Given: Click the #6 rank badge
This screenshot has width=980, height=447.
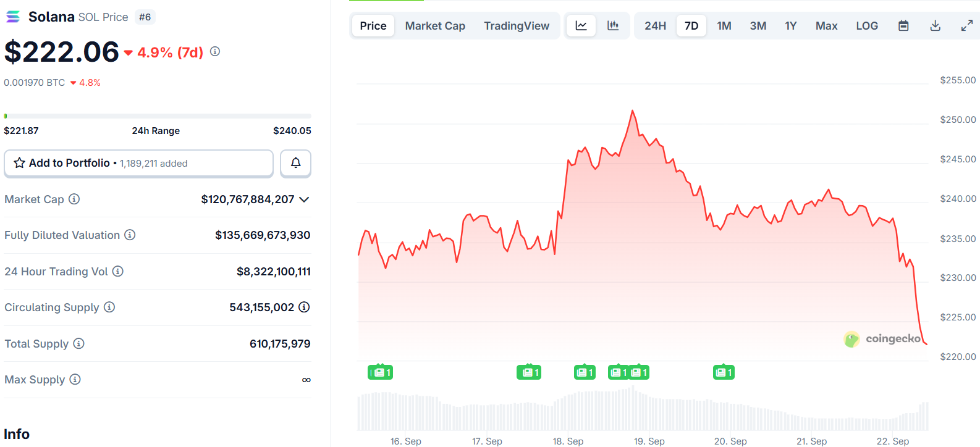Looking at the screenshot, I should tap(145, 17).
